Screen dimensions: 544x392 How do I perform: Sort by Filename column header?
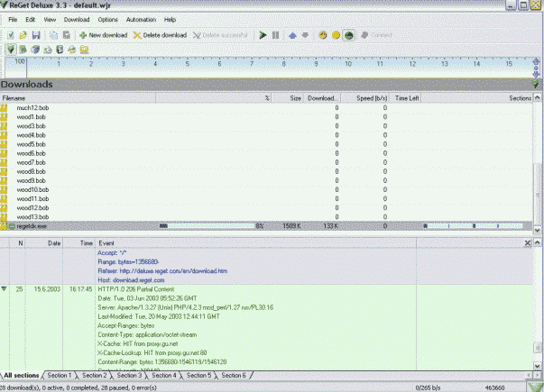[78, 98]
